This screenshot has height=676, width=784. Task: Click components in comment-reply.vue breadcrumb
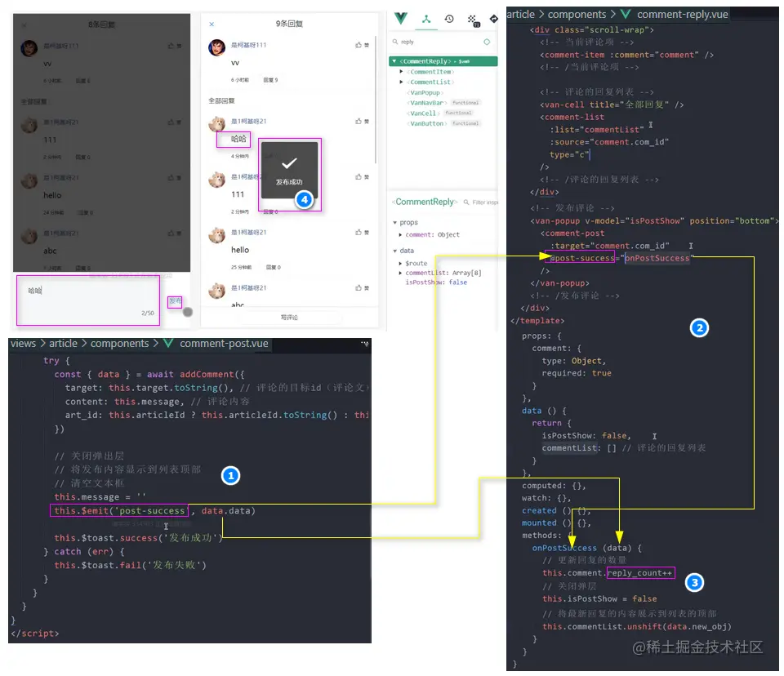click(x=577, y=15)
